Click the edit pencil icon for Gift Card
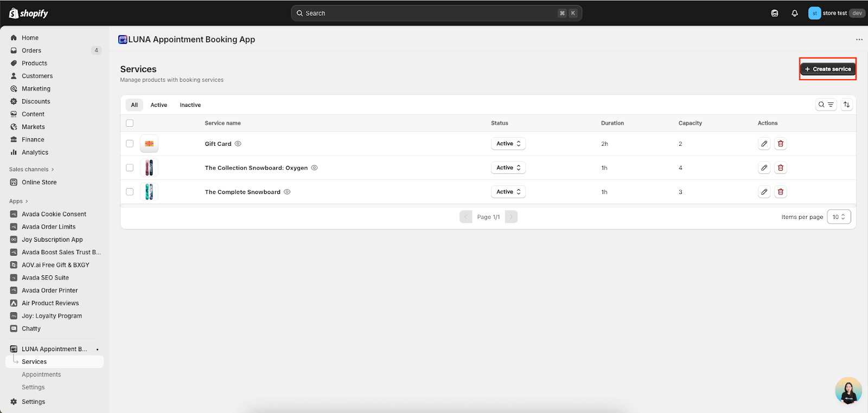 point(764,144)
